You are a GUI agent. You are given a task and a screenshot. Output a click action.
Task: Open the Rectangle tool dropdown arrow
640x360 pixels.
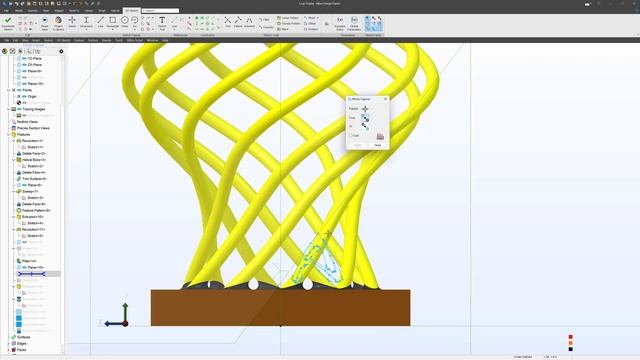pyautogui.click(x=113, y=30)
